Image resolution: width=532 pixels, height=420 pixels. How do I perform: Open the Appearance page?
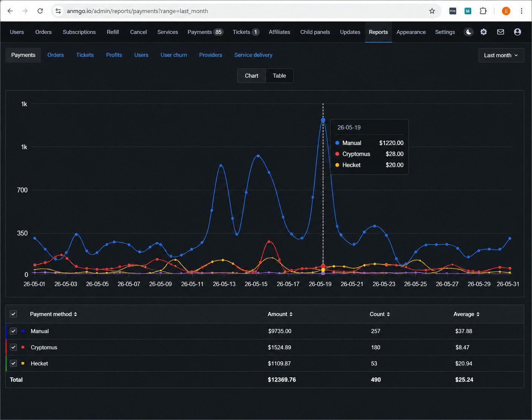coord(411,32)
